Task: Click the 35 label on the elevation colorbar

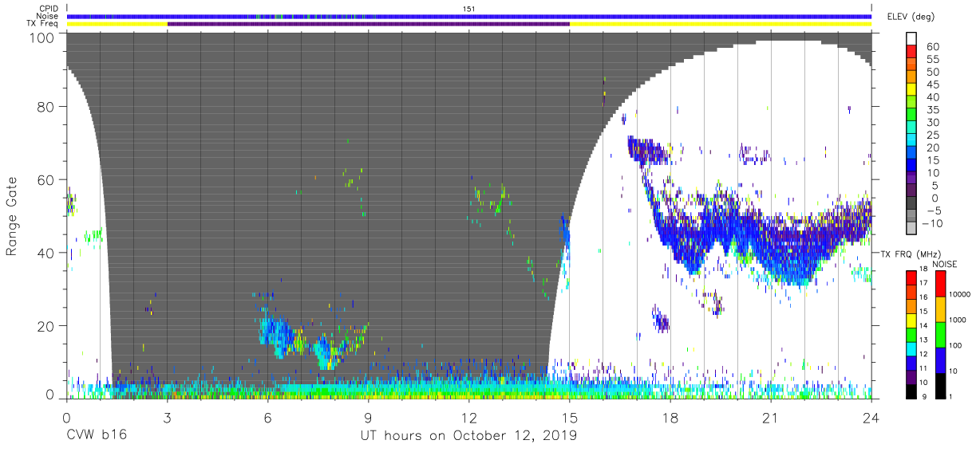Action: coord(933,110)
